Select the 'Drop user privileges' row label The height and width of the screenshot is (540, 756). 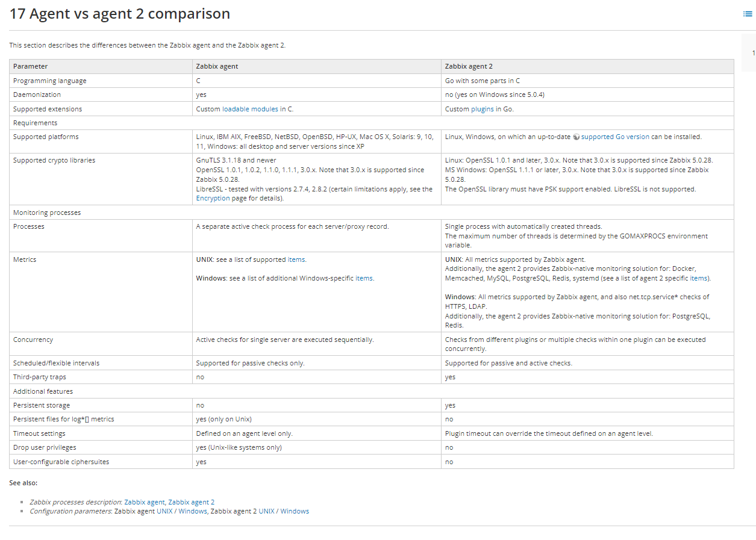click(45, 447)
